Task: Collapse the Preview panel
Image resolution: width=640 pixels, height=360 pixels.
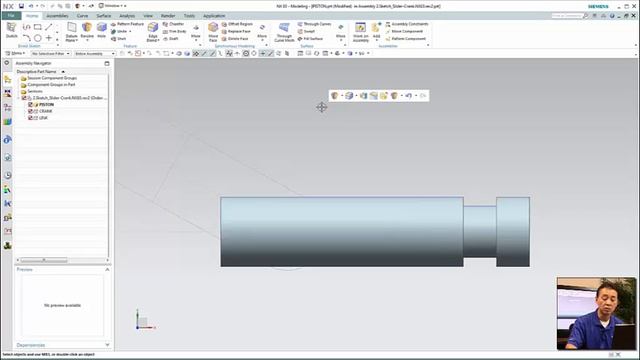Action: (x=107, y=269)
